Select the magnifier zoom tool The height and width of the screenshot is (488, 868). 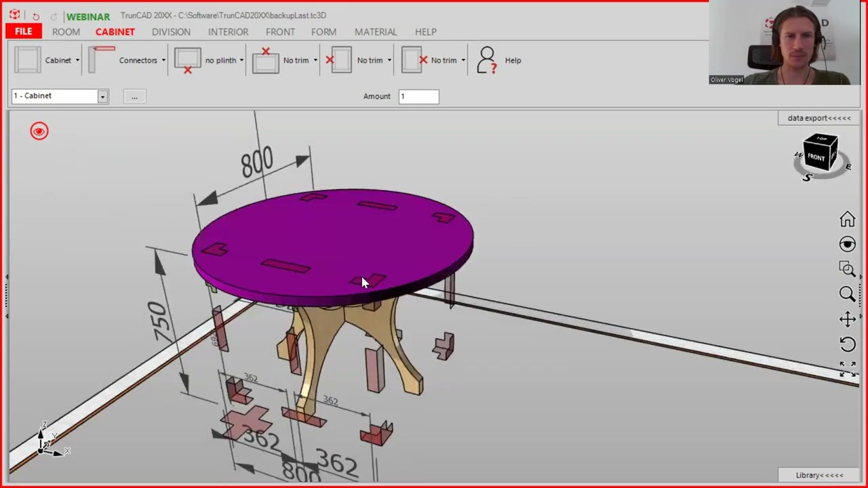point(847,293)
